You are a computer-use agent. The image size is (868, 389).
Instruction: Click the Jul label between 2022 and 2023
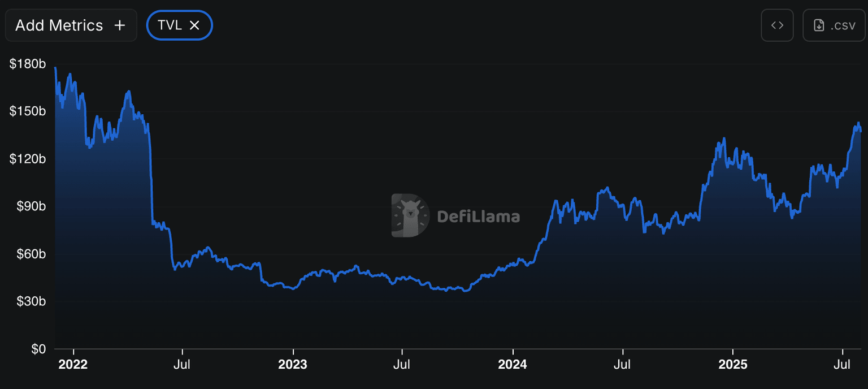coord(182,365)
